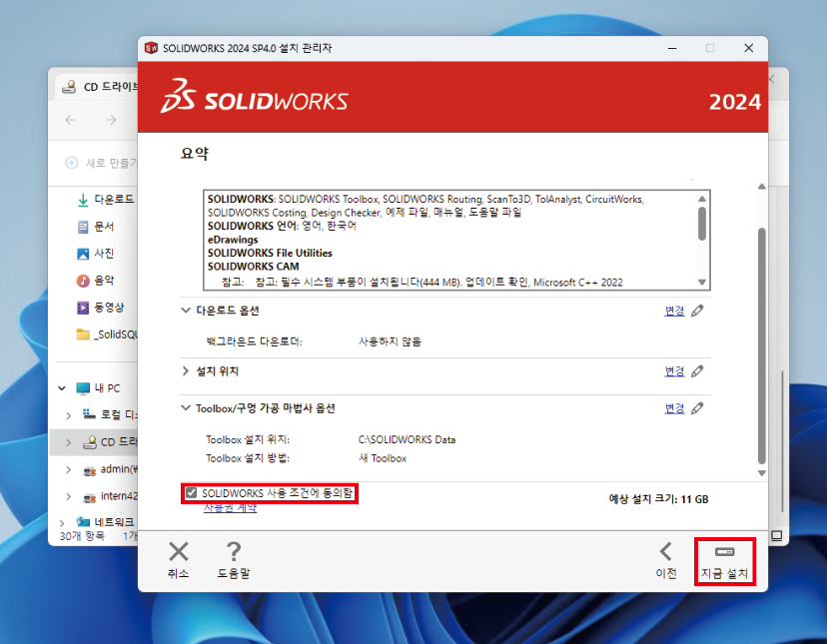Image resolution: width=827 pixels, height=644 pixels.
Task: Open 사진 folder in Explorer sidebar
Action: click(x=96, y=254)
